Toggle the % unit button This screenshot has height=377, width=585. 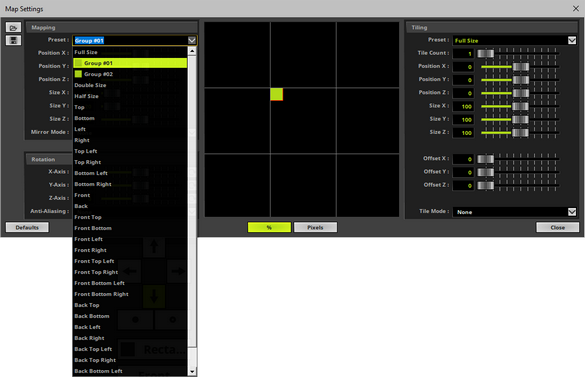coord(269,227)
